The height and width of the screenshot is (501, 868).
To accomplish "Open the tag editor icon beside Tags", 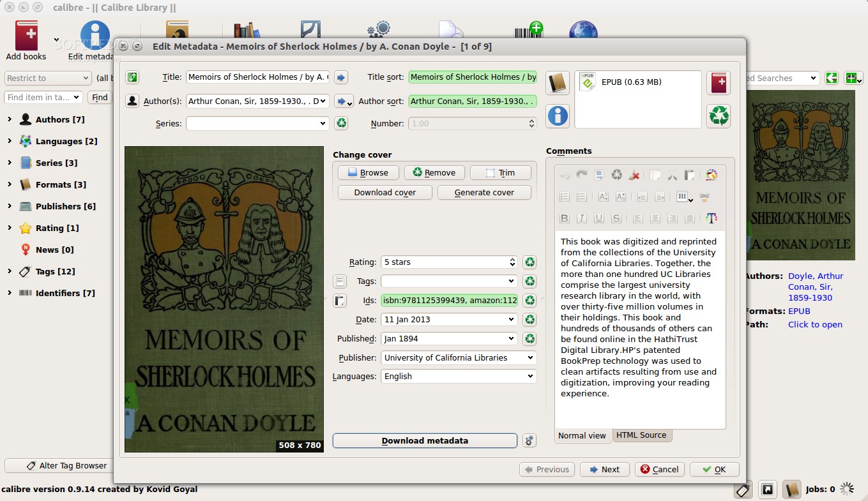I will pyautogui.click(x=340, y=281).
